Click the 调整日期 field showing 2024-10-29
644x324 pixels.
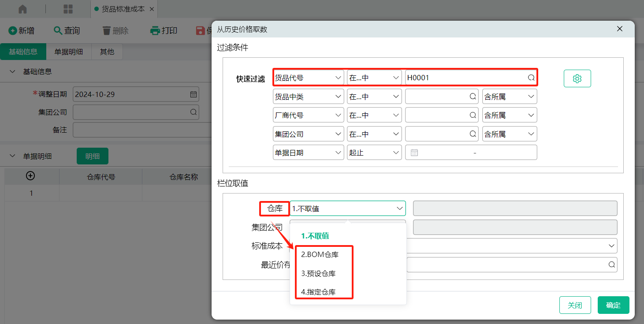tap(136, 94)
